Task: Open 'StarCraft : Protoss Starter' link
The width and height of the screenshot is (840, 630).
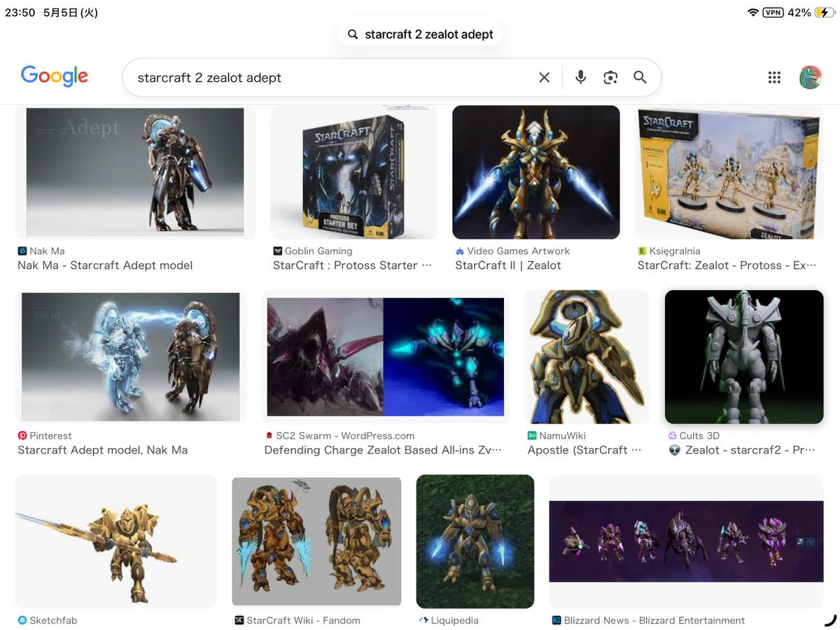Action: click(352, 265)
